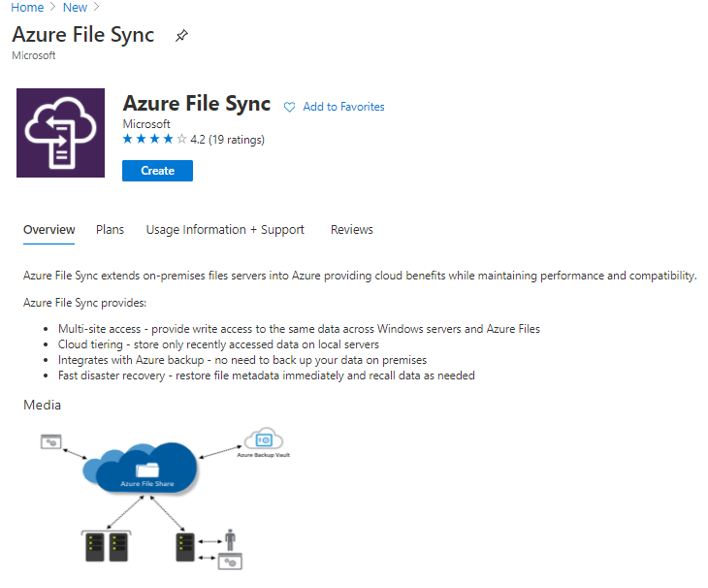Switch to the Plans tab
Viewport: 708px width, 588px height.
coord(111,230)
